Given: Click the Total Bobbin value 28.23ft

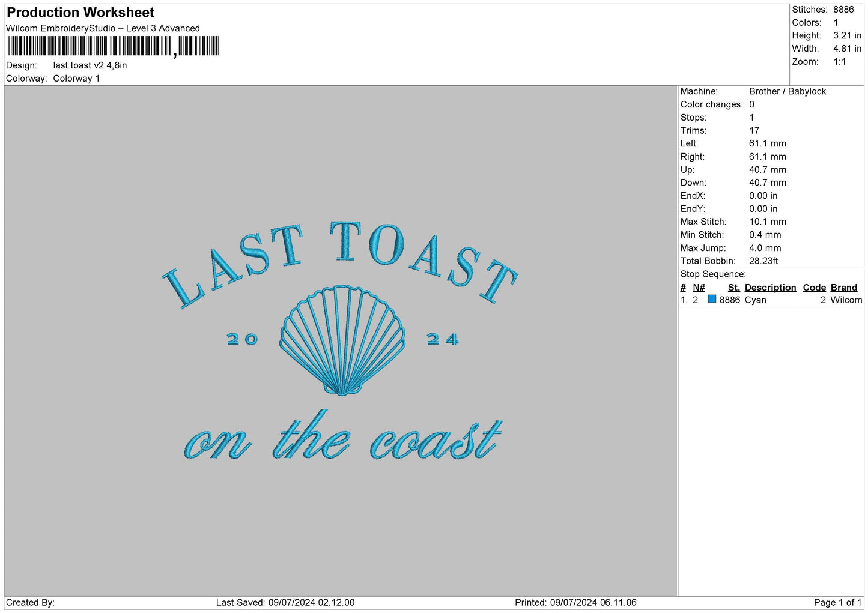Looking at the screenshot, I should [763, 261].
